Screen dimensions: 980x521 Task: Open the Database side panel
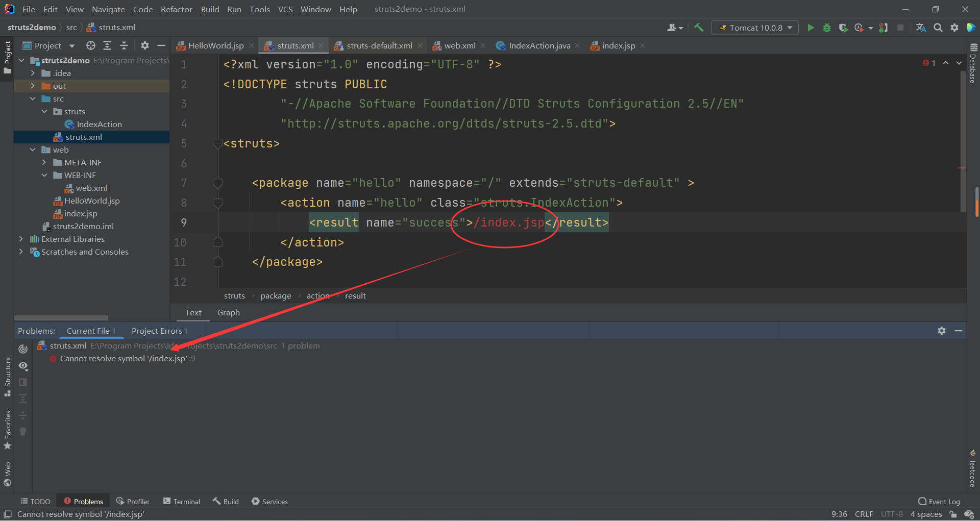pyautogui.click(x=973, y=63)
